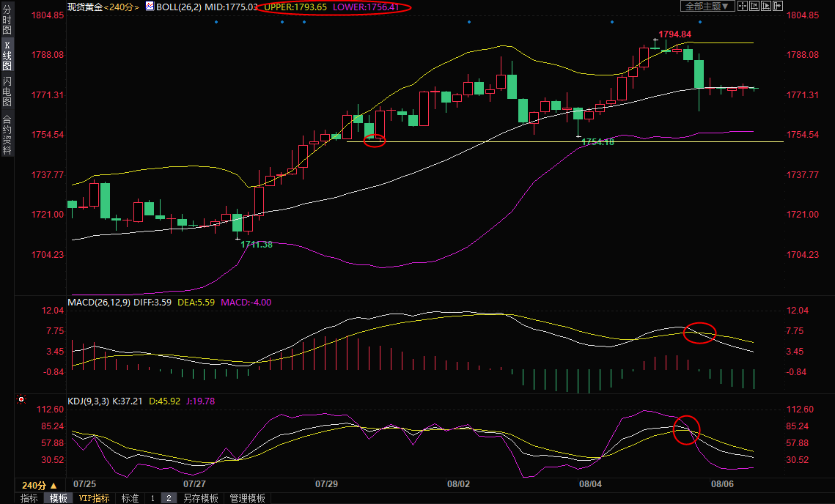Click the first blue dot marker above the chart
Screen dimensions: 835x504
pos(216,22)
